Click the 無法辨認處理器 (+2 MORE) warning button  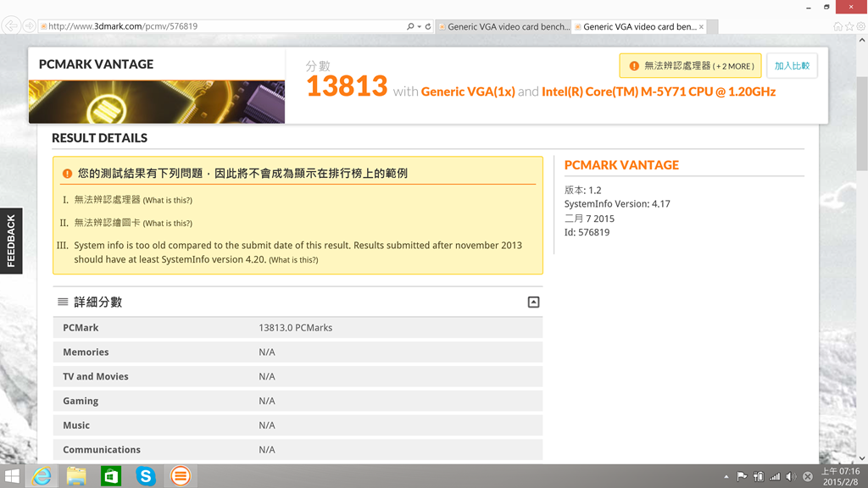[690, 66]
